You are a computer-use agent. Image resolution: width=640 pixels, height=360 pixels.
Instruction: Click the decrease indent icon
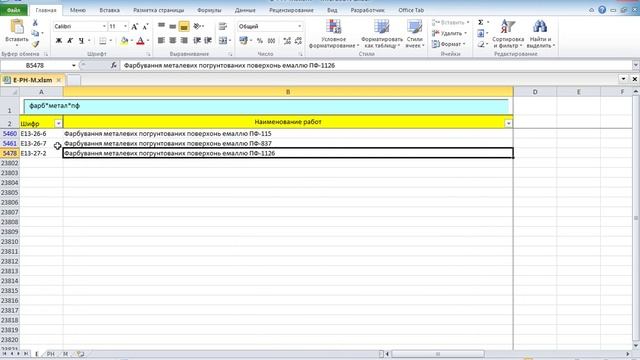tap(197, 40)
